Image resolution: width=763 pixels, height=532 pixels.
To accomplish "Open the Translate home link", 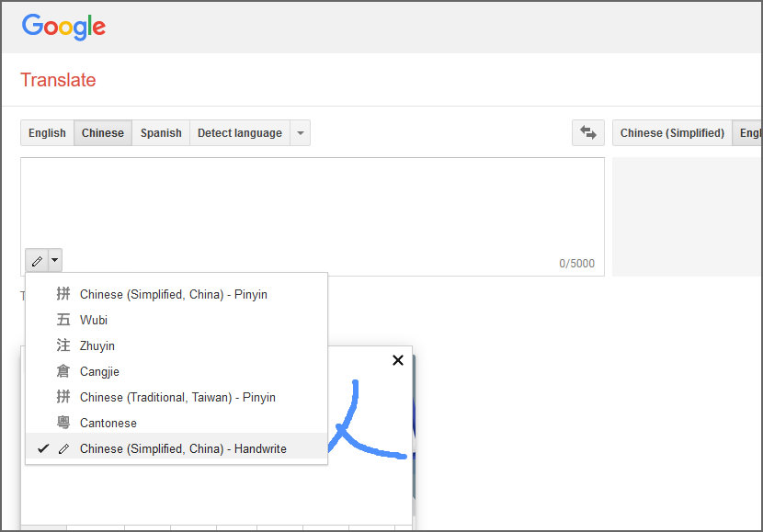I will (58, 80).
